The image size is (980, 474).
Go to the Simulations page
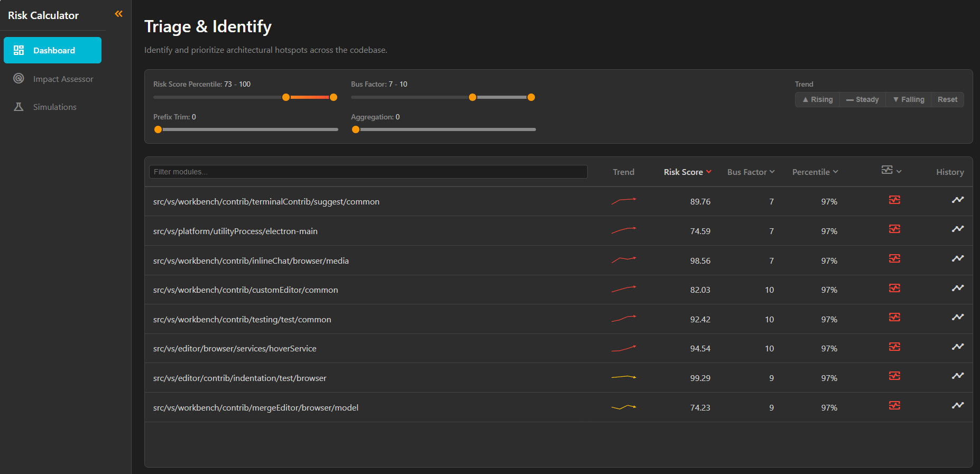tap(54, 107)
